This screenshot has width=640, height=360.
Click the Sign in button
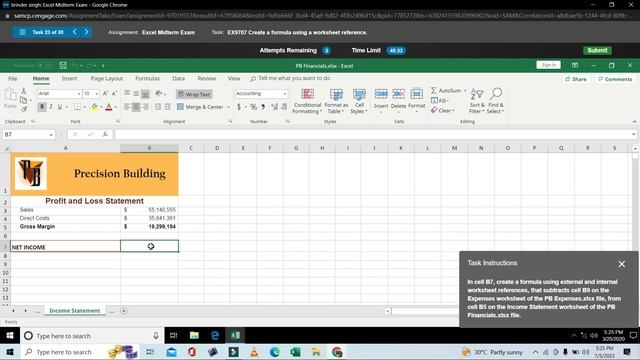[548, 65]
